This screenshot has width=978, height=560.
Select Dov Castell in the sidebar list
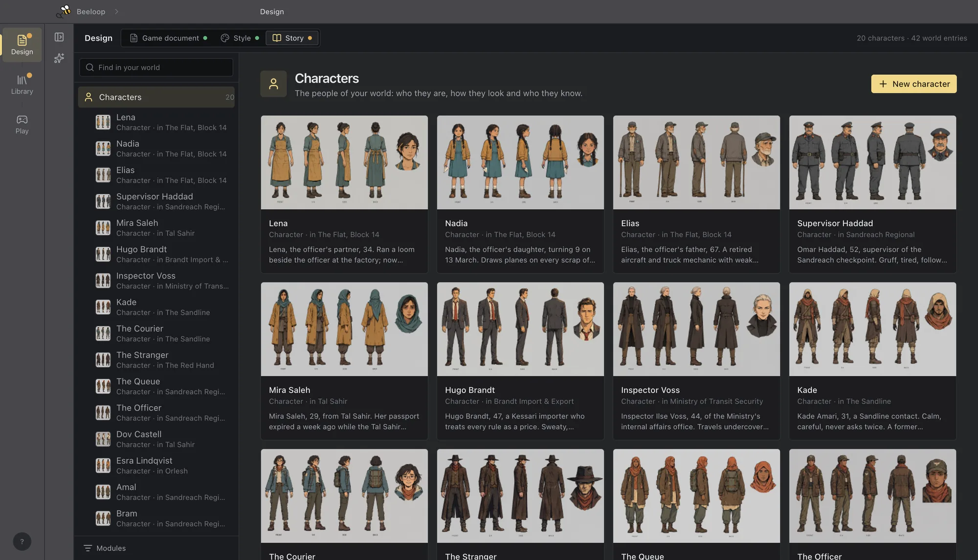point(156,439)
